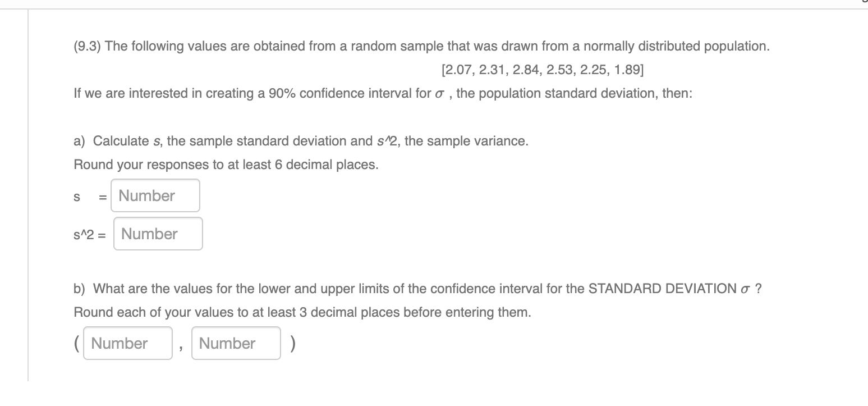Screen dimensions: 868x406
Task: Click the input field for sample variance s^2
Action: point(158,233)
